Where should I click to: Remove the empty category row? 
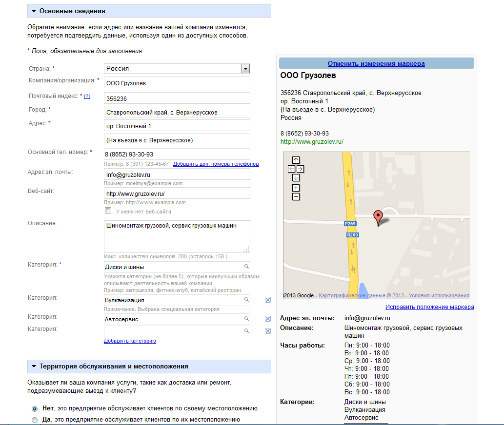click(x=268, y=331)
